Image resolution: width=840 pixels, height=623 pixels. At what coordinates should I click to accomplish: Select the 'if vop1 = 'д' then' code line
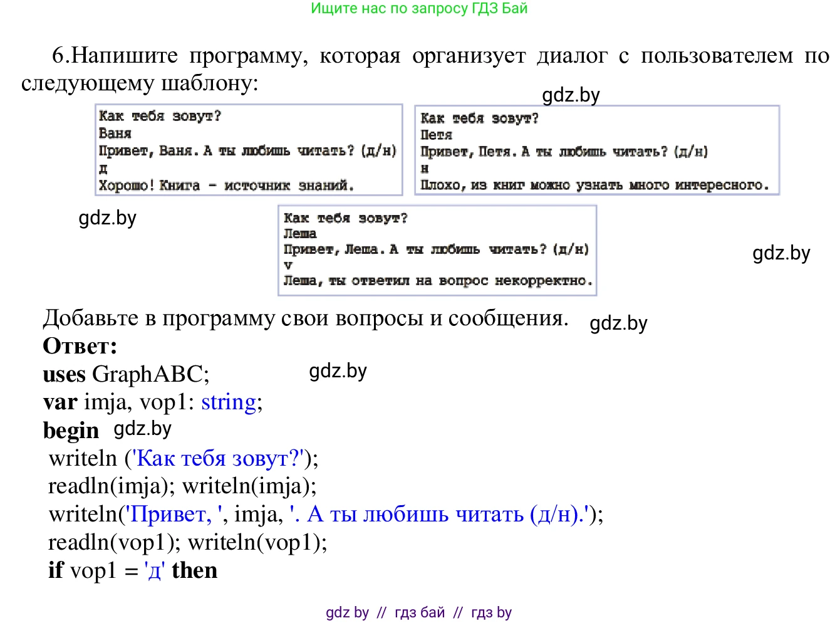[x=132, y=570]
